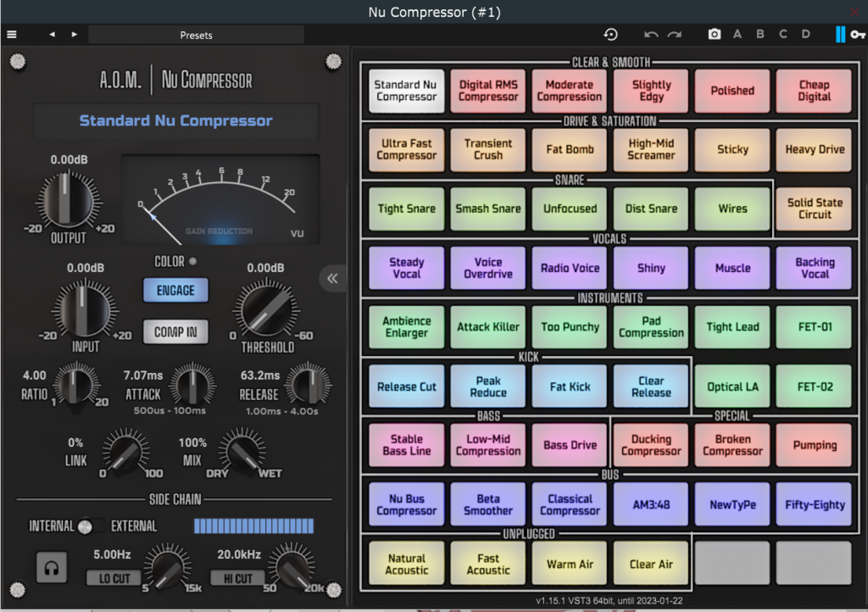This screenshot has height=612, width=868.
Task: Load the Heavy Drive preset
Action: click(815, 149)
